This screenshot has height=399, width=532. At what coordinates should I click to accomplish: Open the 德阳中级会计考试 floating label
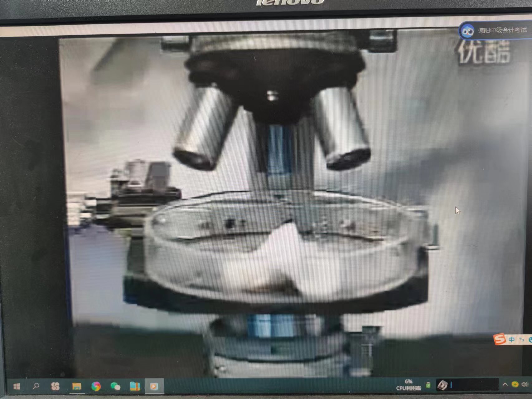tap(502, 30)
